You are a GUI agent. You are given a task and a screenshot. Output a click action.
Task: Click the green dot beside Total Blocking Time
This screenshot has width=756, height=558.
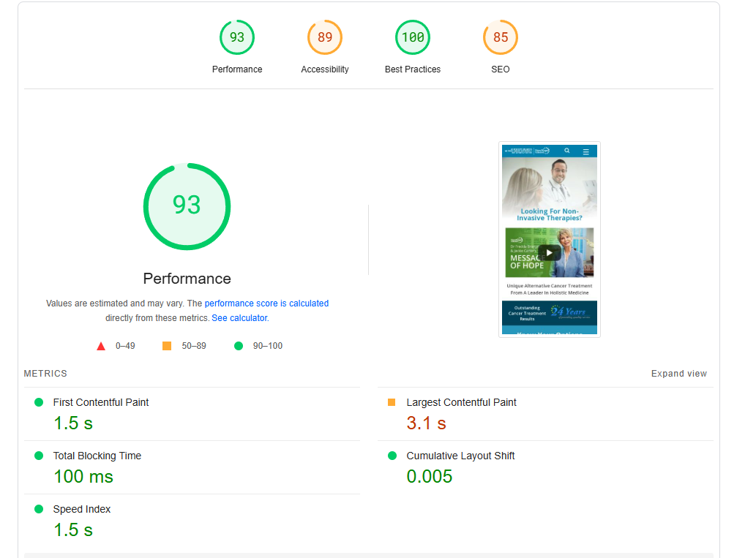click(x=39, y=456)
